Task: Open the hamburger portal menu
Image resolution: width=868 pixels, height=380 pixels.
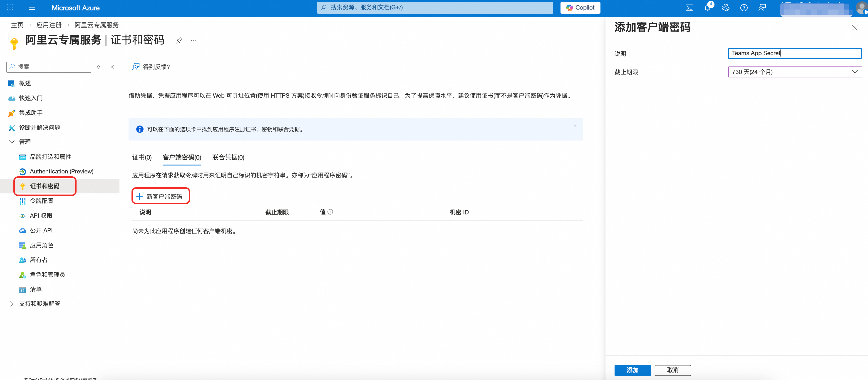Action: pos(32,8)
